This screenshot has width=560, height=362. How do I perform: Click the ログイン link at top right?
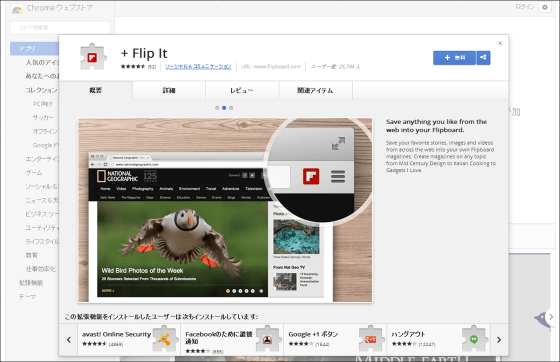click(x=525, y=7)
